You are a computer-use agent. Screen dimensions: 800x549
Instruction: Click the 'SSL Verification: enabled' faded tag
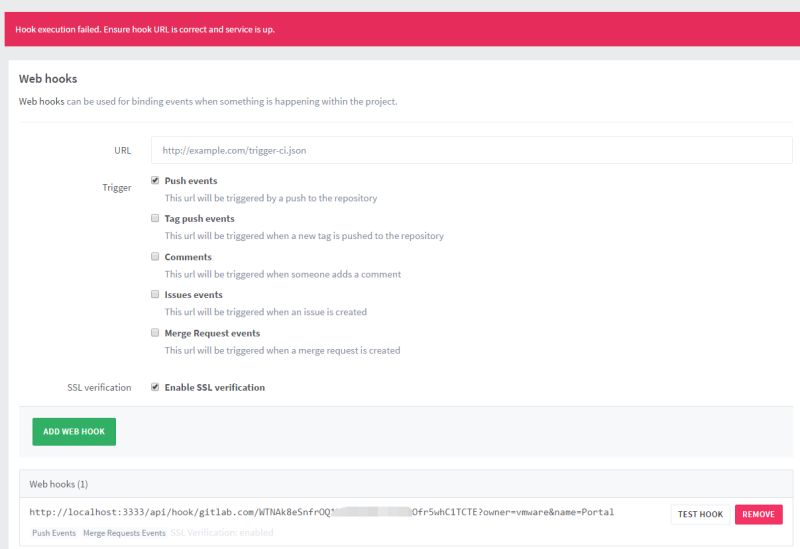coord(222,533)
